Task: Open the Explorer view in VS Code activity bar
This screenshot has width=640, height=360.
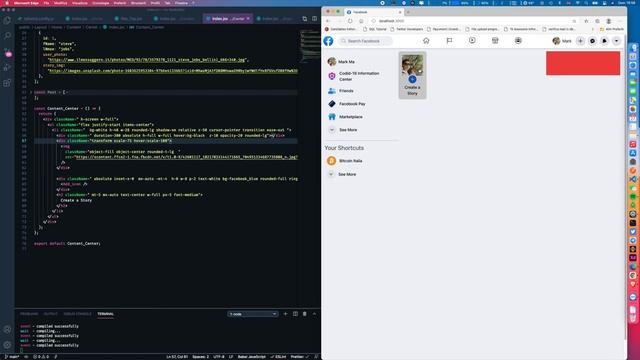Action: 7,20
